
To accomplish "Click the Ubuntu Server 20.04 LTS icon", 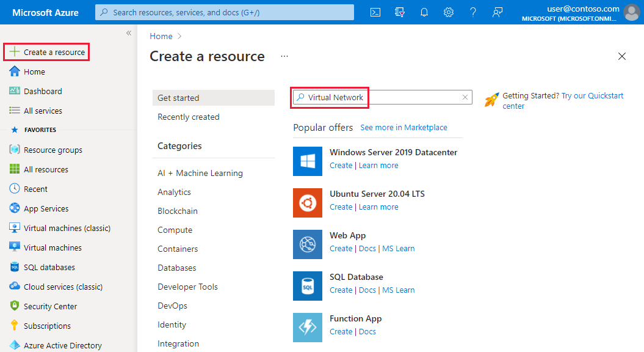I will click(x=308, y=202).
